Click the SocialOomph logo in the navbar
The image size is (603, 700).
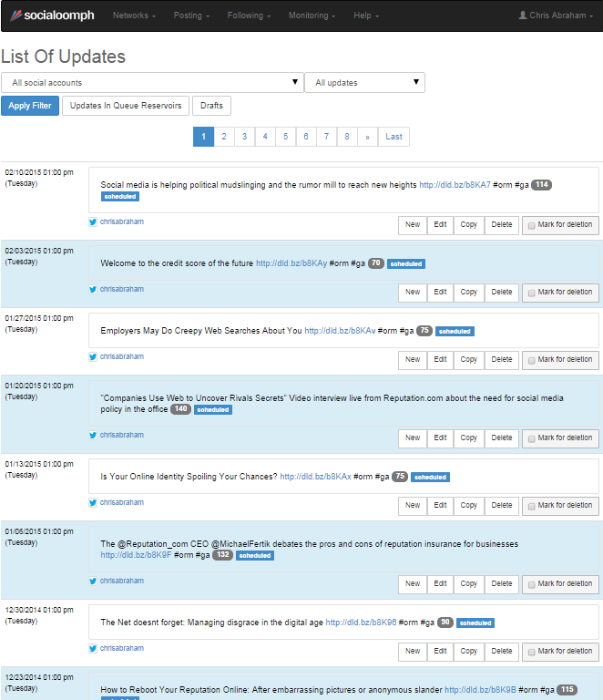click(52, 15)
